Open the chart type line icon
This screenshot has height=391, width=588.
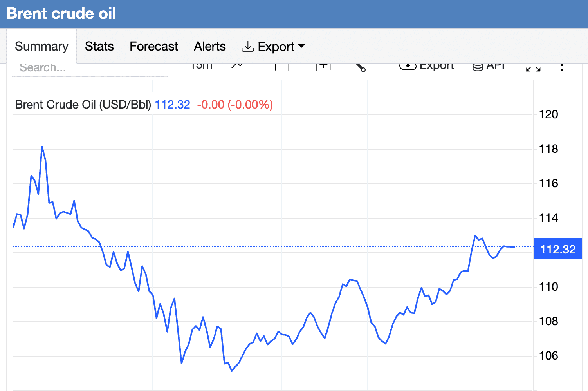pos(237,66)
